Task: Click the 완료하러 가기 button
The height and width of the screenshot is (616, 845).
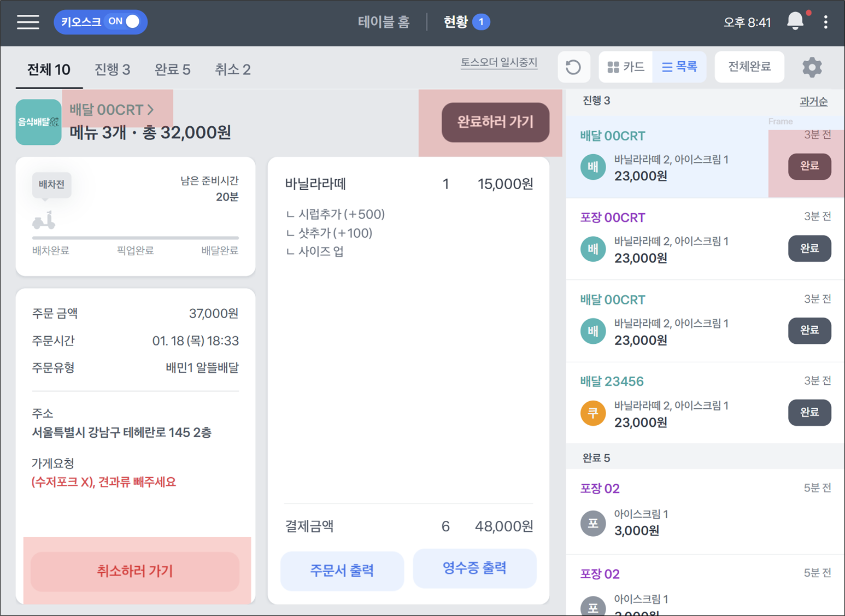Action: [495, 122]
